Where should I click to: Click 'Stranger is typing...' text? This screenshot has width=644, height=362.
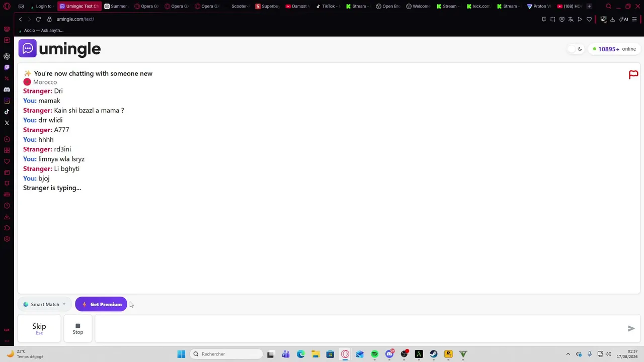tap(52, 188)
